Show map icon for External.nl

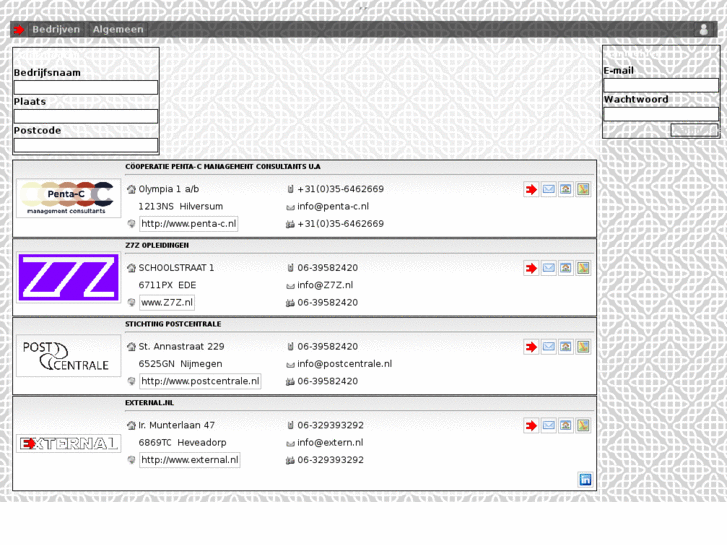[583, 426]
